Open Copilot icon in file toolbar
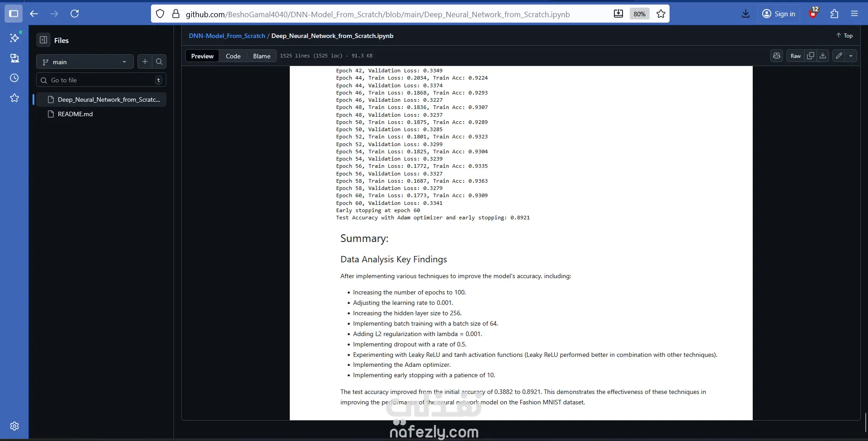This screenshot has height=441, width=868. point(777,56)
